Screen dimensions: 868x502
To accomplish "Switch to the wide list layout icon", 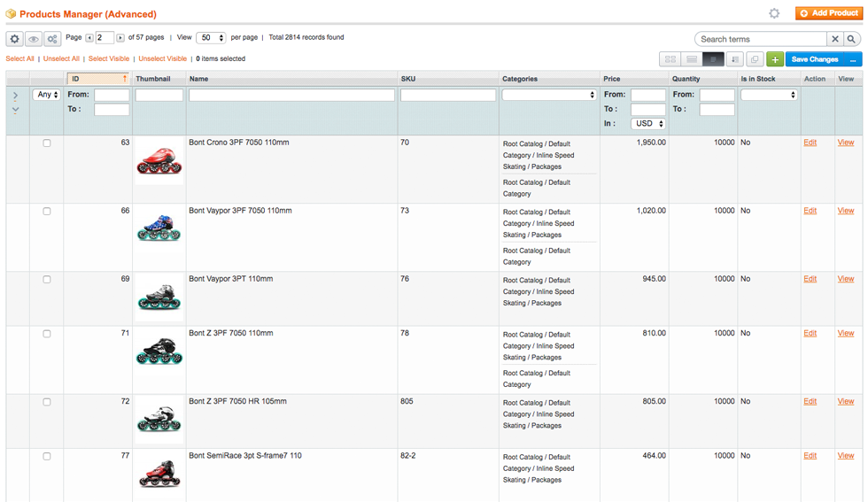I will 692,59.
